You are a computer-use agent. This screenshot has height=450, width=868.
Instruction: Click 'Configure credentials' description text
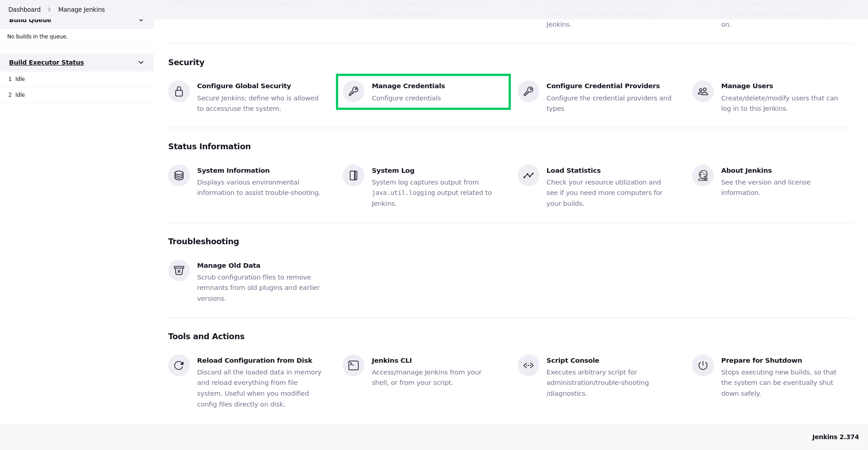tap(406, 98)
